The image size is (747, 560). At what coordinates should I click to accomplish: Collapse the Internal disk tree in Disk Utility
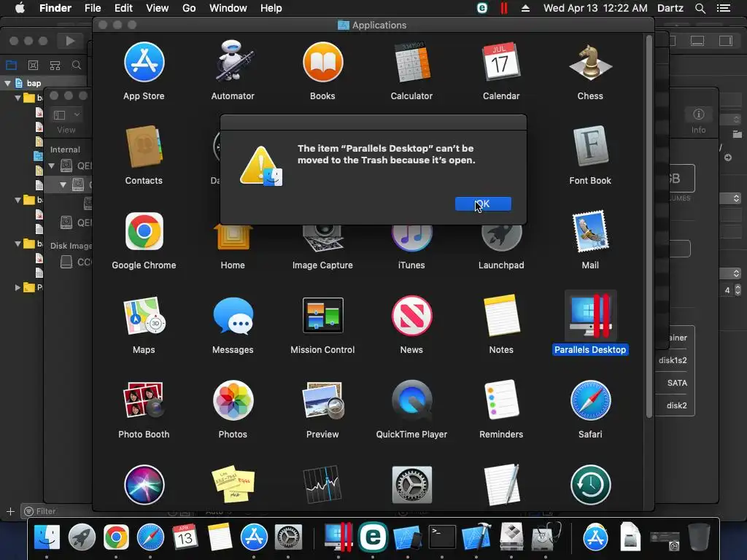click(x=52, y=166)
